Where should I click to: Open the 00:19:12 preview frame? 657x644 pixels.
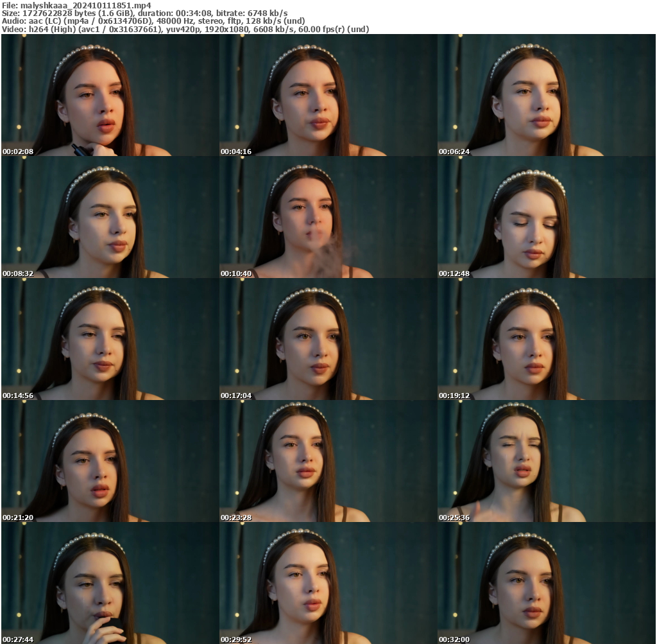click(546, 339)
